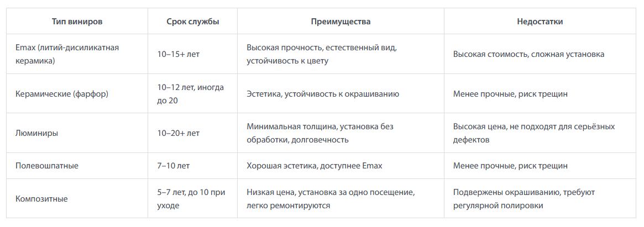Click the 'Срок службы' column header
The width and height of the screenshot is (644, 227).
point(192,22)
